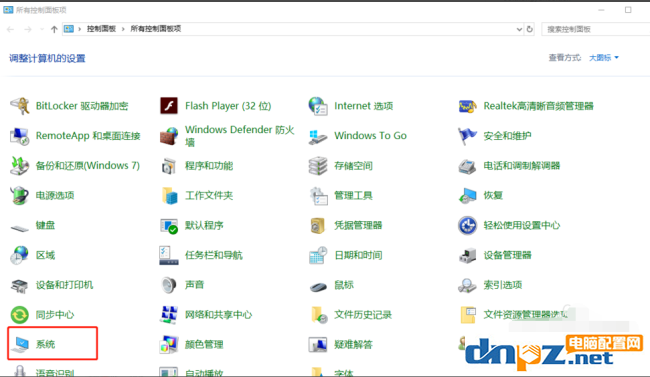Click the 程序和功能 link text
The image size is (650, 377).
209,165
